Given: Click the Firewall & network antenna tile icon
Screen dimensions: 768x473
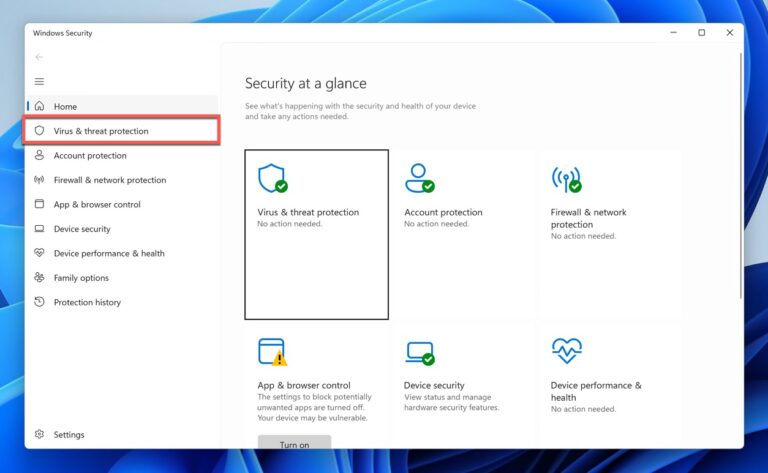Looking at the screenshot, I should click(x=566, y=179).
